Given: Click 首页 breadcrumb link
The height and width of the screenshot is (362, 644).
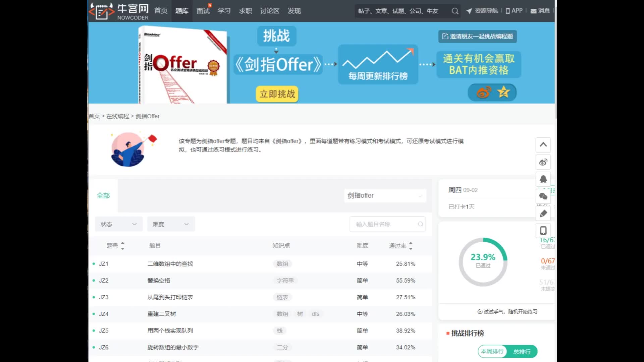Looking at the screenshot, I should pyautogui.click(x=94, y=116).
